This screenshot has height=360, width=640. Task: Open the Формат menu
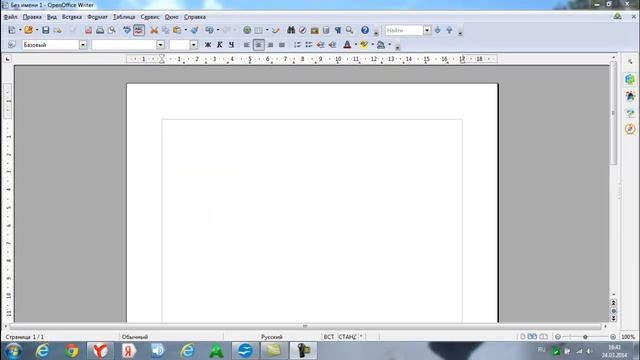[97, 17]
